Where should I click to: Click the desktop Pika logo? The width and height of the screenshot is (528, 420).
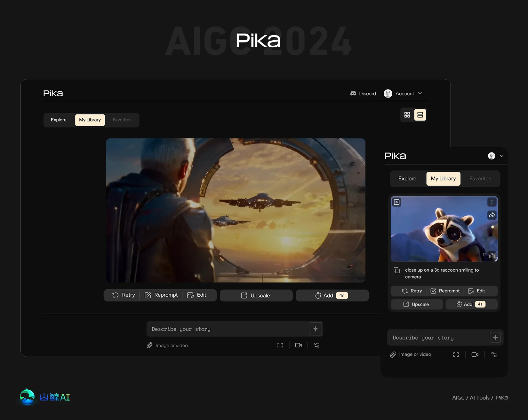coord(53,93)
